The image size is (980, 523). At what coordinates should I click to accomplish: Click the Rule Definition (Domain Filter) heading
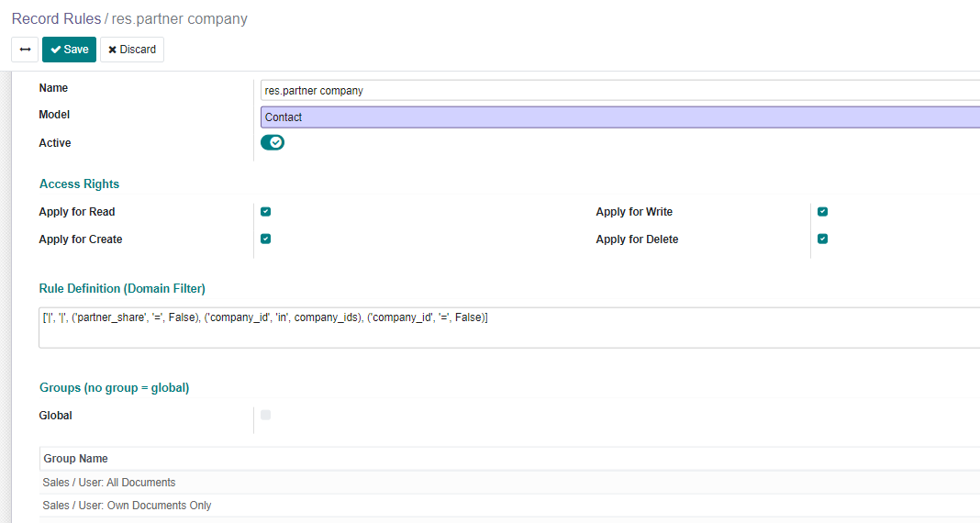pyautogui.click(x=122, y=289)
